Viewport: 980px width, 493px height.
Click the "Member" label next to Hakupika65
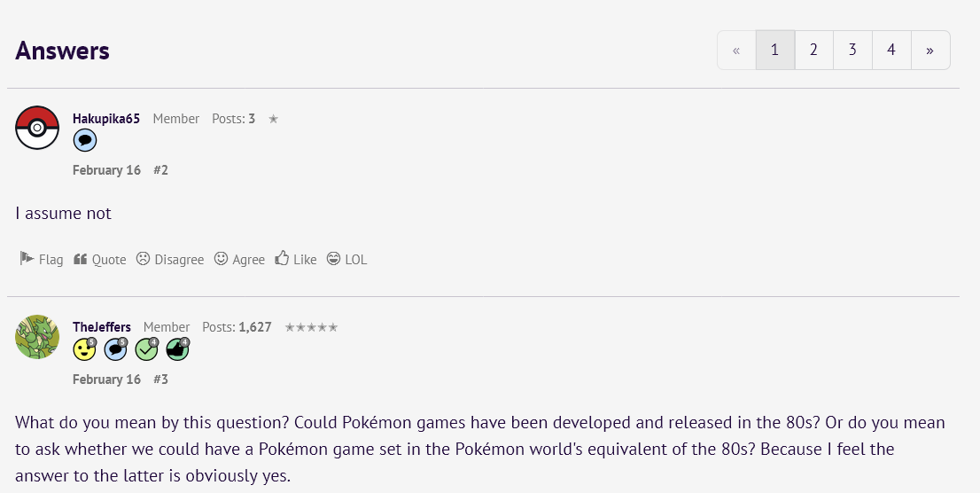coord(176,119)
